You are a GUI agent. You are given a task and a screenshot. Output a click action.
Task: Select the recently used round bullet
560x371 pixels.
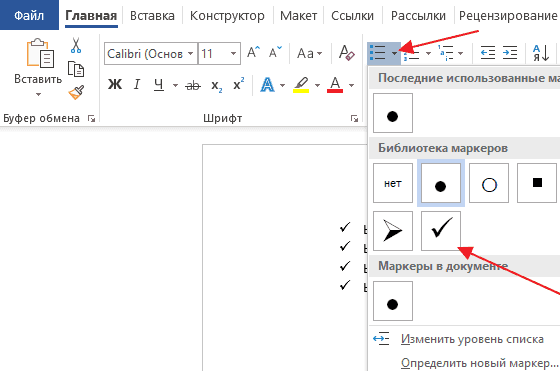[393, 113]
